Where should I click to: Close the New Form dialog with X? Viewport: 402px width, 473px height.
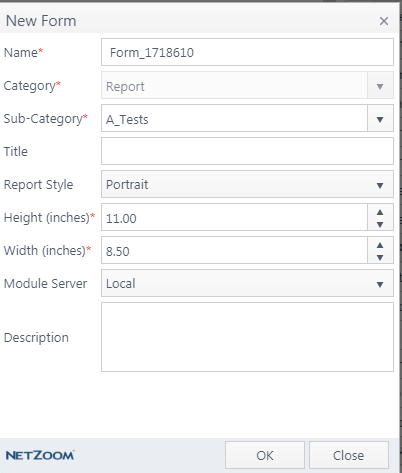coord(384,21)
